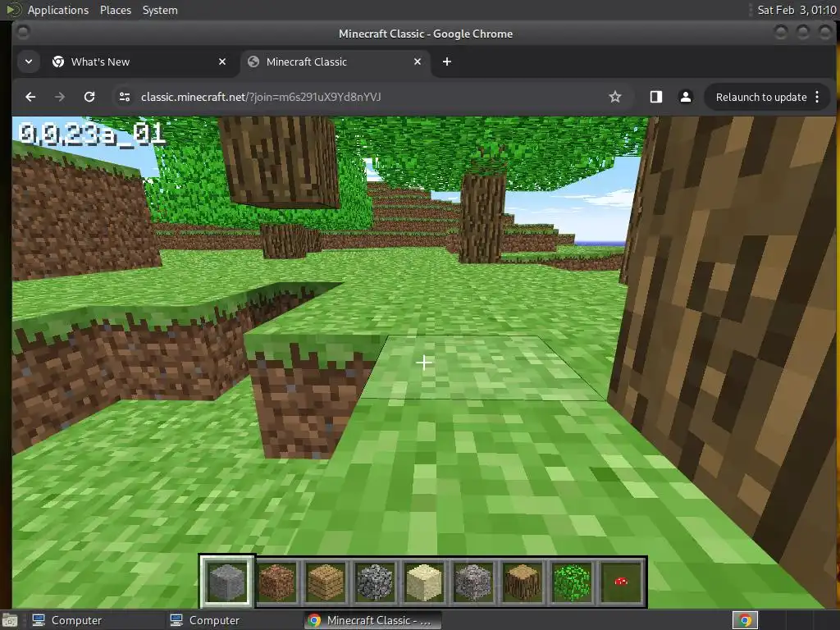840x630 pixels.
Task: Open the Places menu
Action: coord(115,10)
